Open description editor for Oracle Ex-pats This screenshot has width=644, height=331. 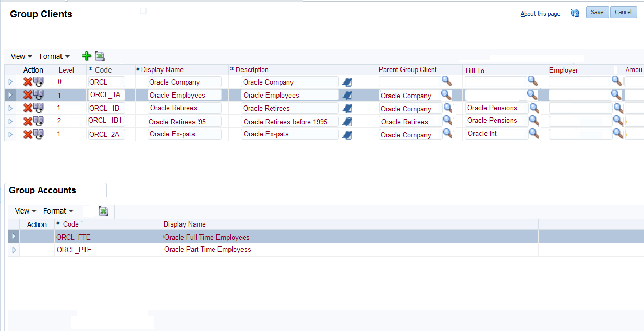click(x=347, y=134)
